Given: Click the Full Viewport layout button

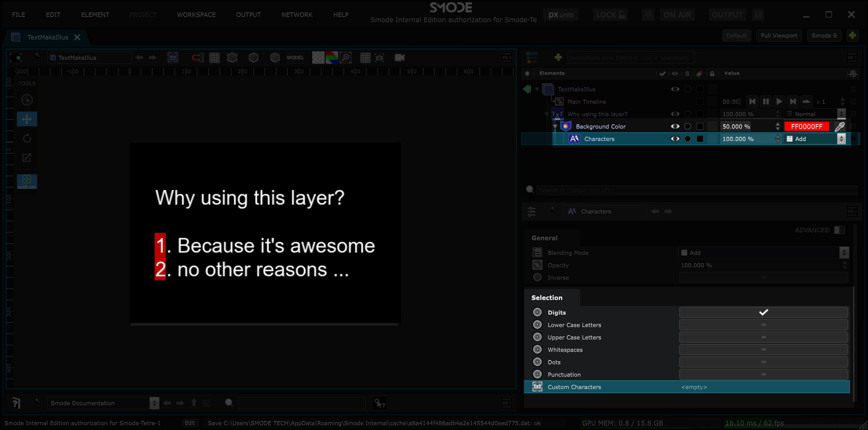Looking at the screenshot, I should (779, 36).
